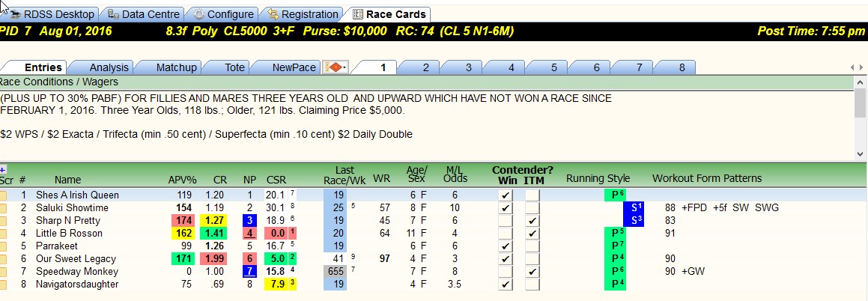Toggle scratch box for Saluki Showtime

coord(3,208)
